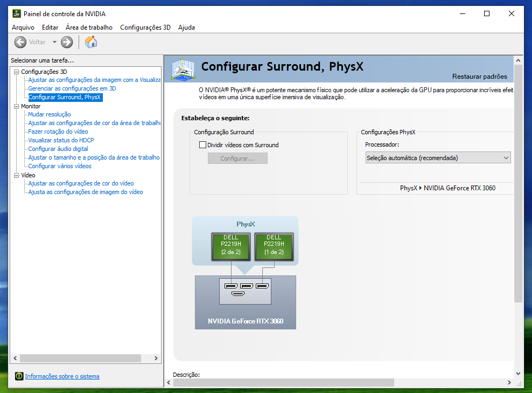Go to the Home icon in toolbar
Screen dimensions: 532x393
pyautogui.click(x=91, y=42)
